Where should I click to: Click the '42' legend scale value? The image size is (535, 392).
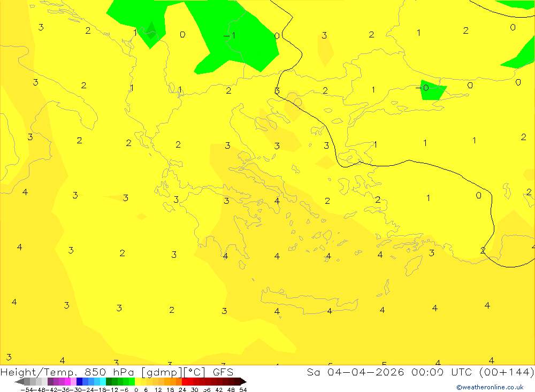click(x=219, y=390)
